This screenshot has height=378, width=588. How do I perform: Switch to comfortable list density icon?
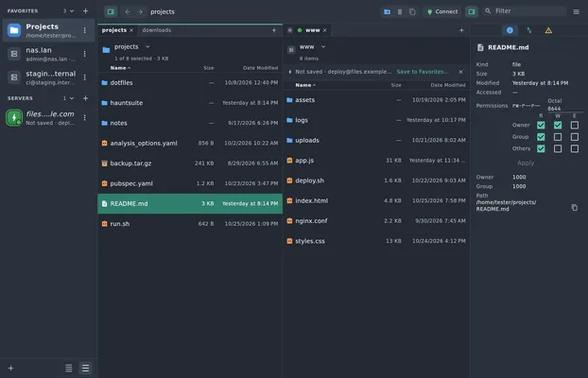[x=85, y=369]
